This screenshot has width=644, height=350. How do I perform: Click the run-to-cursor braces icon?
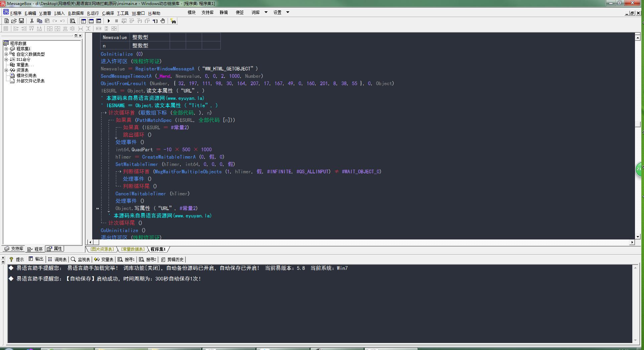click(155, 21)
